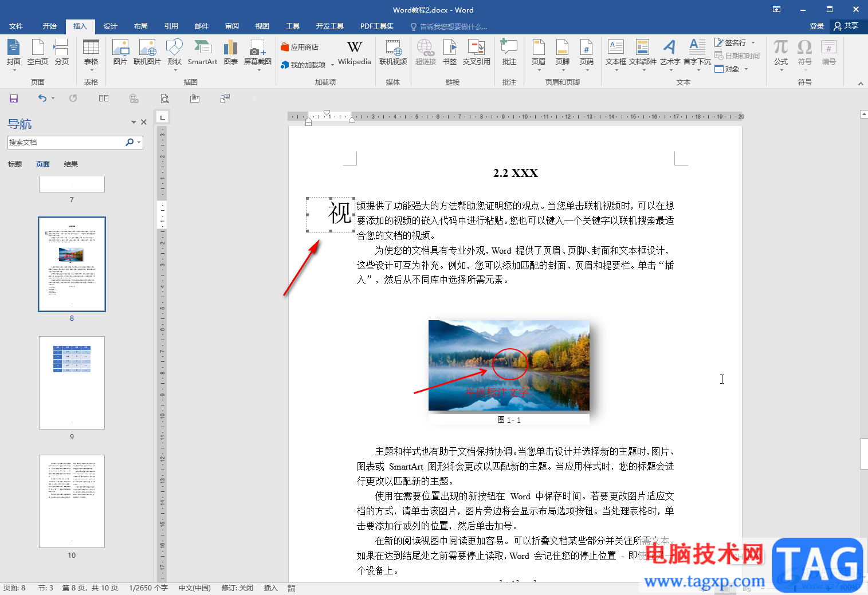Insert a page break (分页)
This screenshot has width=868, height=595.
pos(61,53)
